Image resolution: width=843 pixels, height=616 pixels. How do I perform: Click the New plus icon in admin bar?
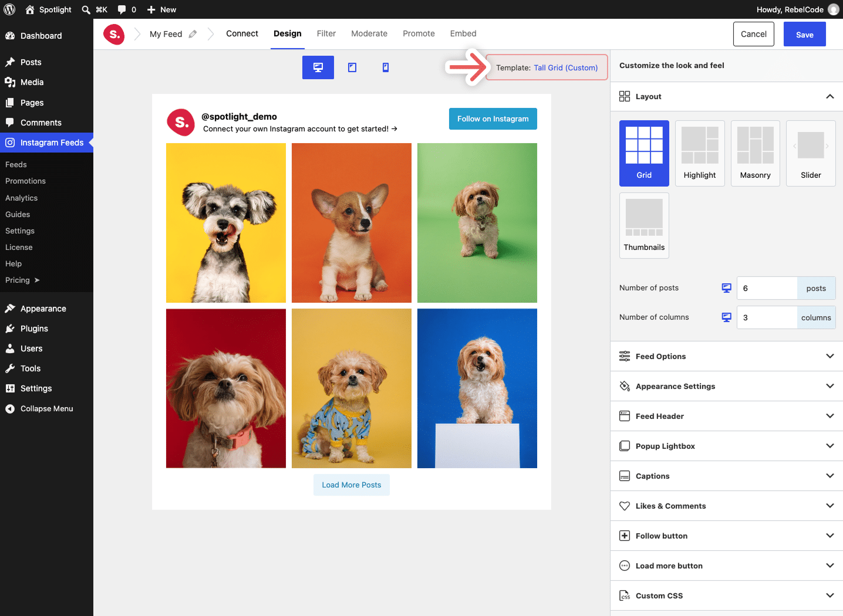[x=151, y=9]
